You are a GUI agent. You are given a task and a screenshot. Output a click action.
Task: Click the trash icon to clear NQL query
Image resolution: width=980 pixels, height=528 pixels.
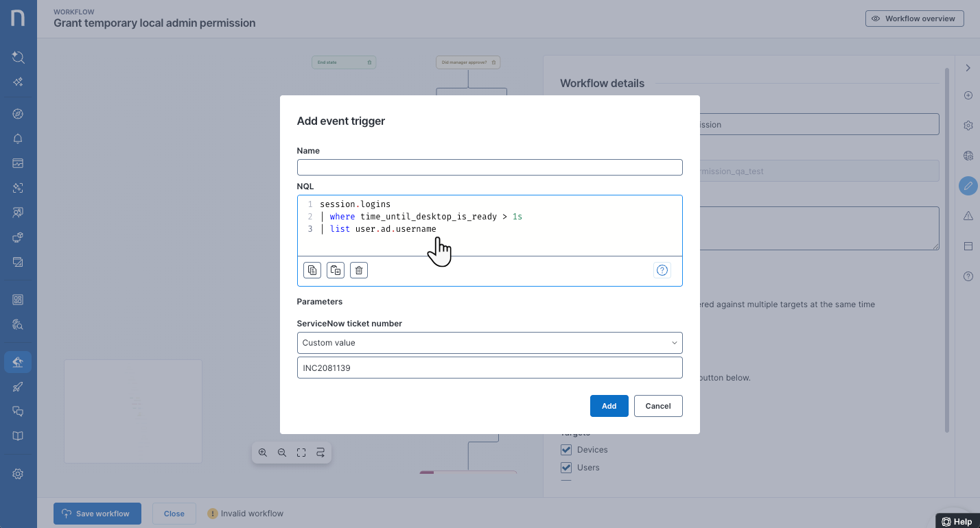359,270
